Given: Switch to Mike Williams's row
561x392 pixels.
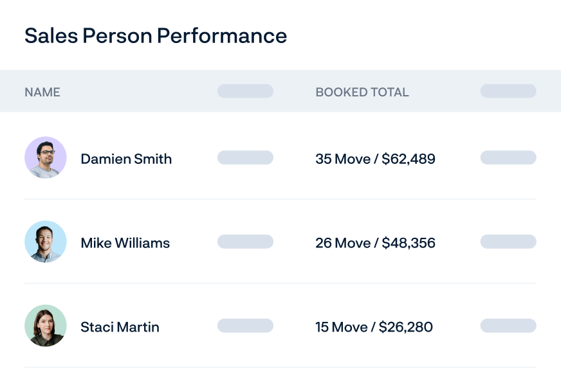Looking at the screenshot, I should point(280,242).
